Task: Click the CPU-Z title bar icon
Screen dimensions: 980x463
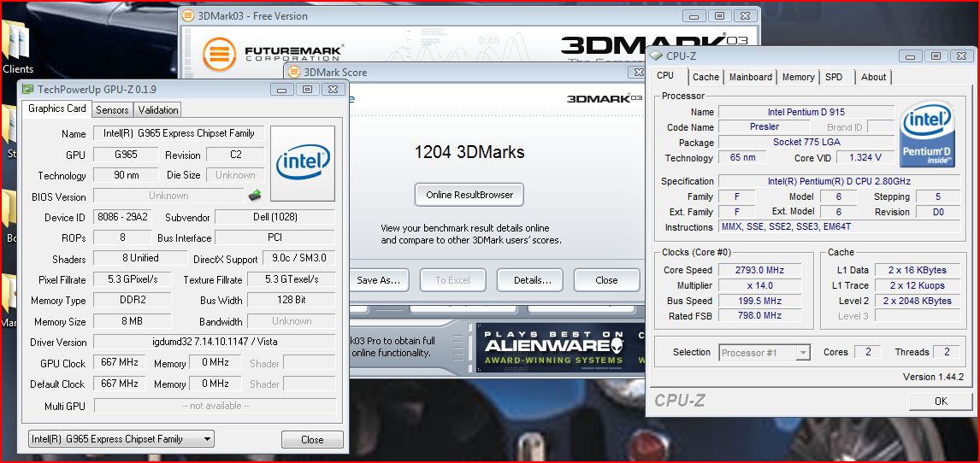Action: click(656, 56)
